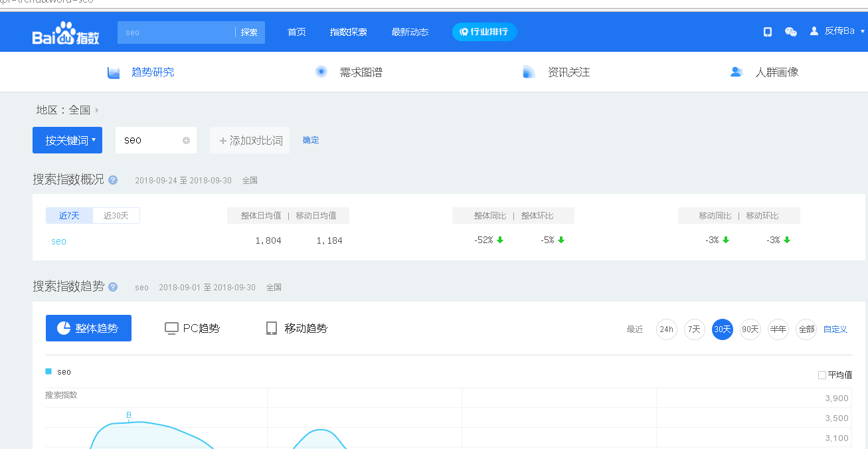Click the WeChat icon in header
The image size is (868, 449).
(790, 32)
